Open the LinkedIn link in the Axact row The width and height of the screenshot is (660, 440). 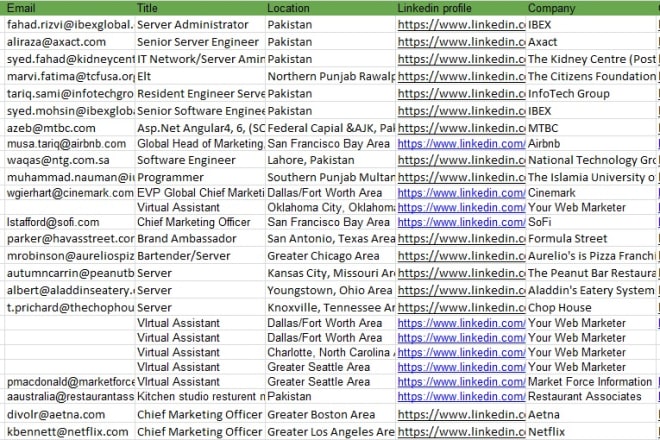[461, 42]
